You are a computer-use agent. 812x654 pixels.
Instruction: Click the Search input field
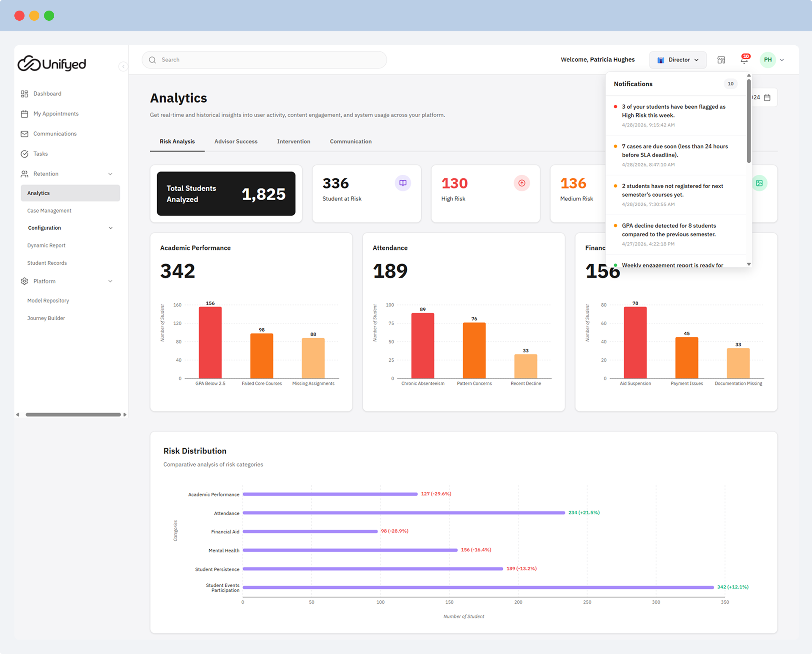coord(264,60)
